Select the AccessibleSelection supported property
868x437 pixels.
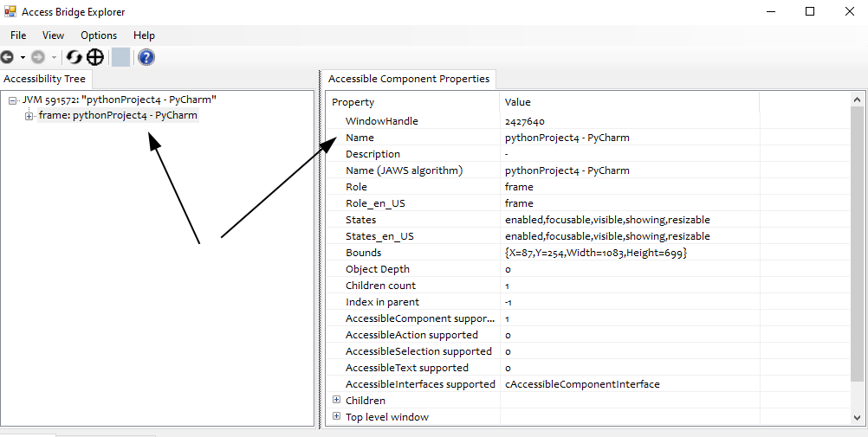pyautogui.click(x=418, y=351)
